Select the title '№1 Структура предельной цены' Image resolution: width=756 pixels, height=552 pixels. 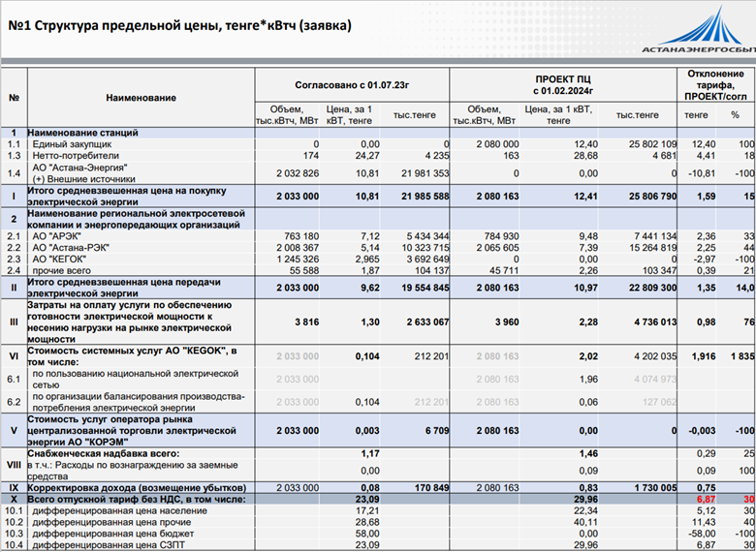coord(179,25)
